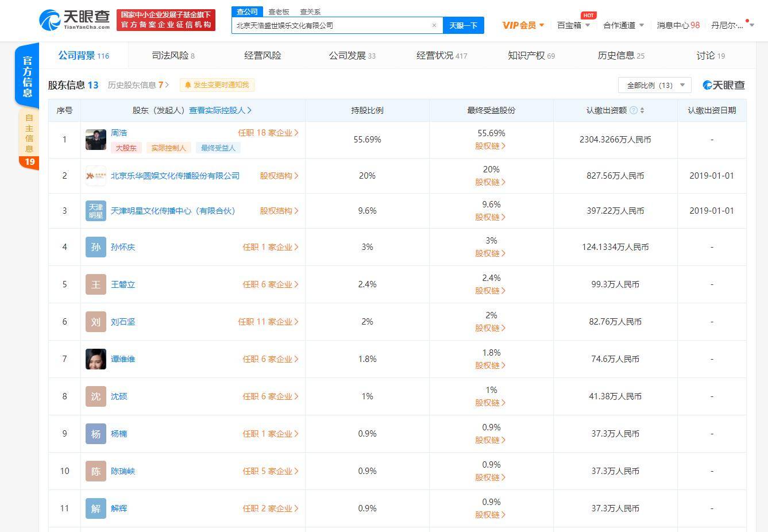Switch to the 讨论 tab
The image size is (768, 532).
coord(711,56)
